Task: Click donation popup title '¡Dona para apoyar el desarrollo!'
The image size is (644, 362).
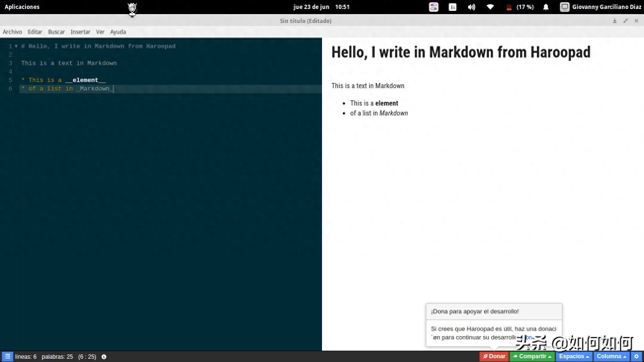Action: pos(475,312)
